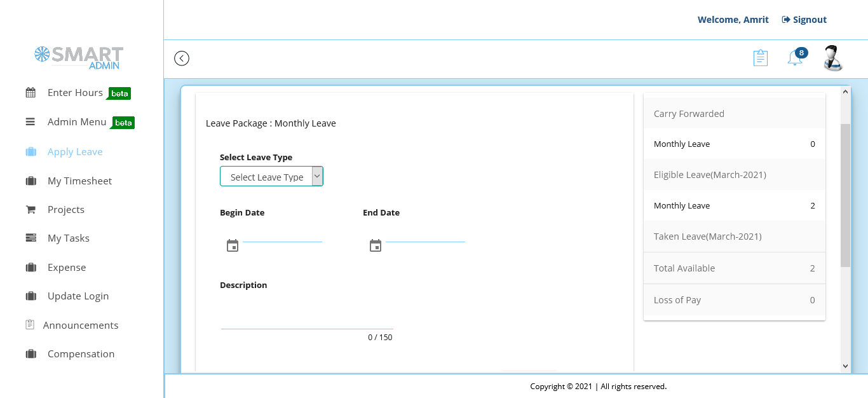Open the Compensation sidebar link
The image size is (868, 398).
81,354
